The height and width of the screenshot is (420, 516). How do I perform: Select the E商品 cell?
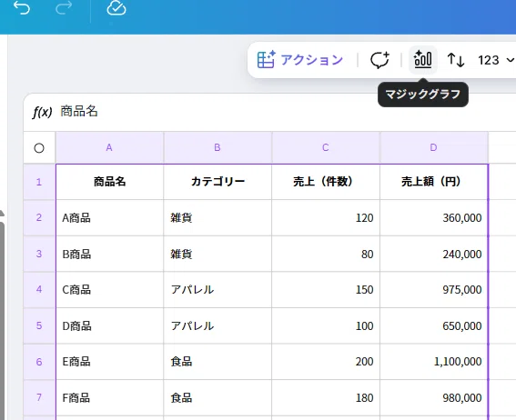click(109, 362)
